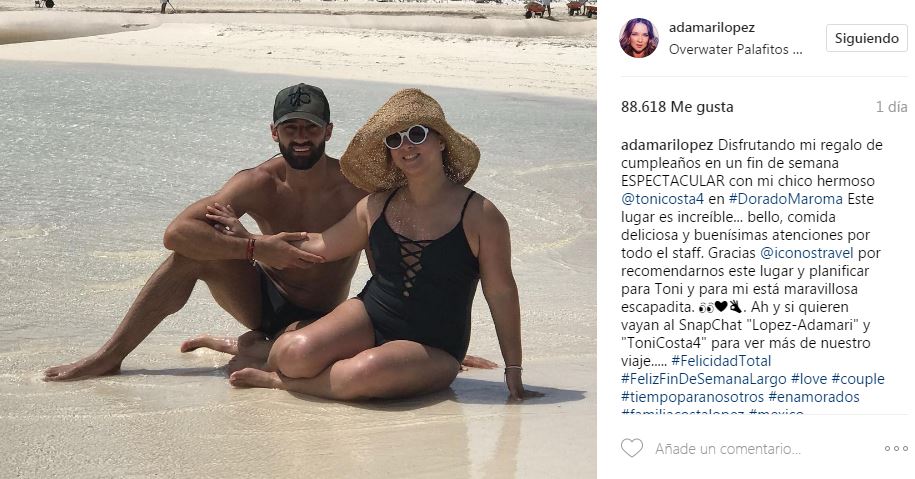Open Overwater Palafitos location link

(735, 50)
